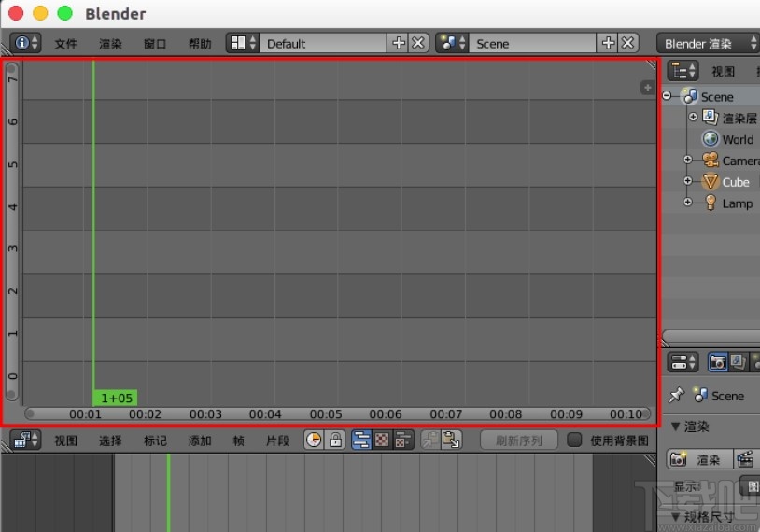
Task: Switch to Render properties camera tab
Action: (x=718, y=362)
